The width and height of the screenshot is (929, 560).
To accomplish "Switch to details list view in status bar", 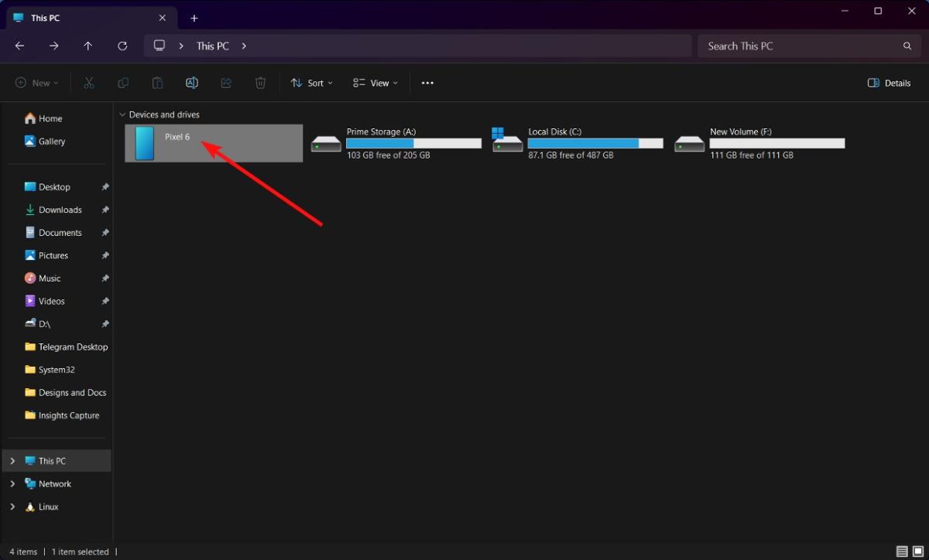I will 901,551.
